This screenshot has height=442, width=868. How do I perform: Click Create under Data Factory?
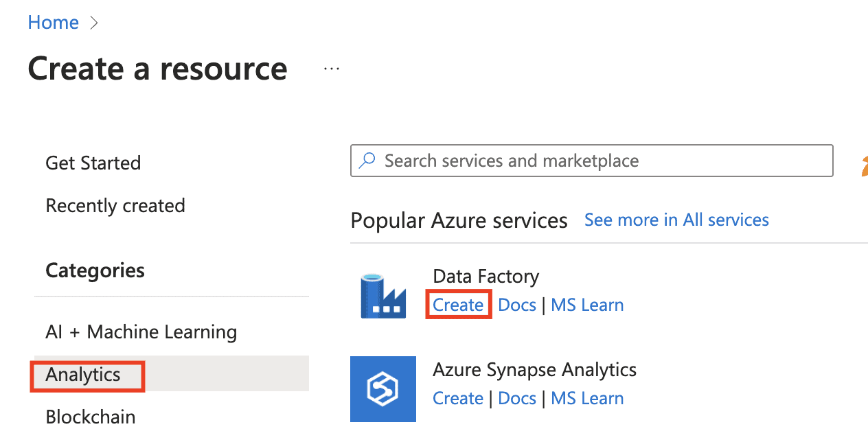click(x=458, y=305)
